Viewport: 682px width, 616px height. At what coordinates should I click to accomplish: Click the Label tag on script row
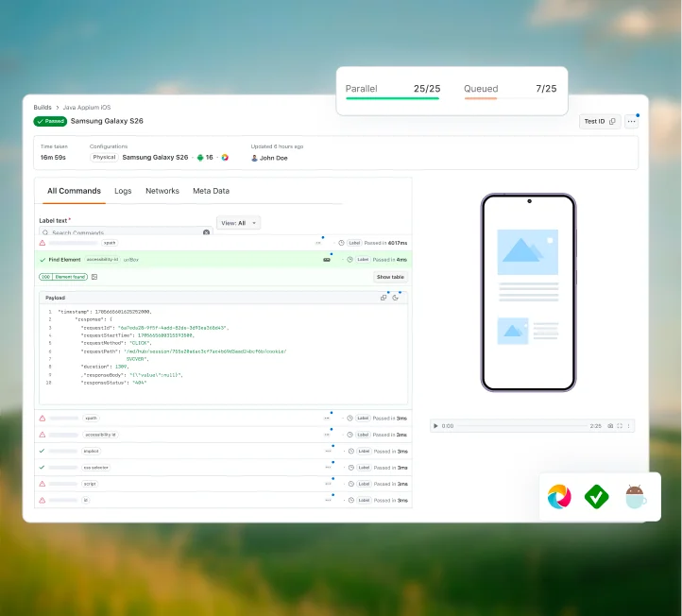(x=364, y=484)
